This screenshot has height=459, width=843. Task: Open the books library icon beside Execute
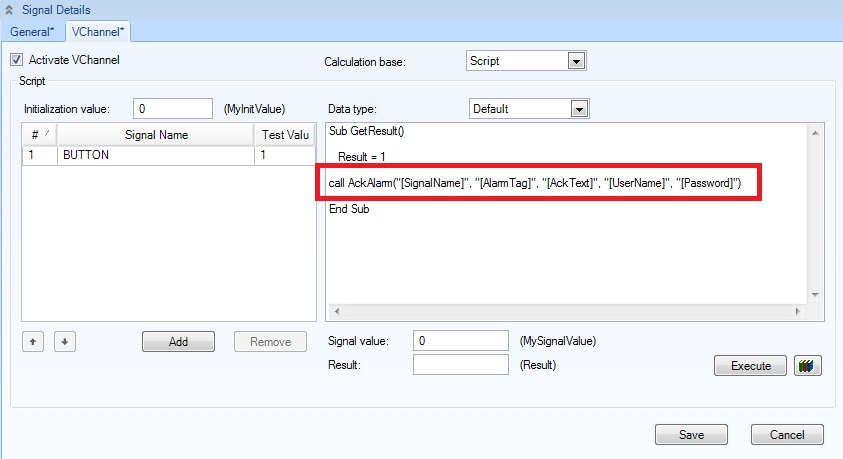(x=807, y=366)
